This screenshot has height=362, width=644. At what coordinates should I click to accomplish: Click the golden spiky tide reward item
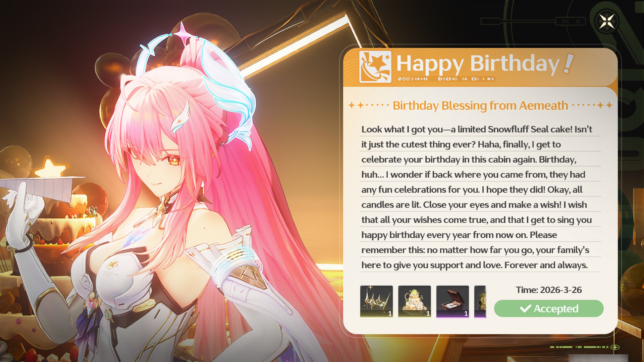coord(376,302)
